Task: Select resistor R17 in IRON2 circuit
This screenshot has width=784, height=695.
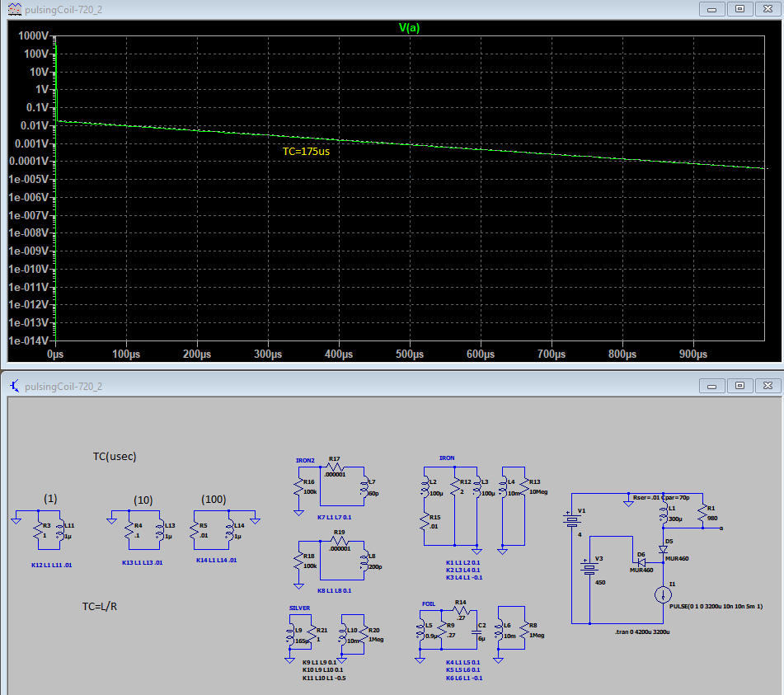Action: coord(334,467)
